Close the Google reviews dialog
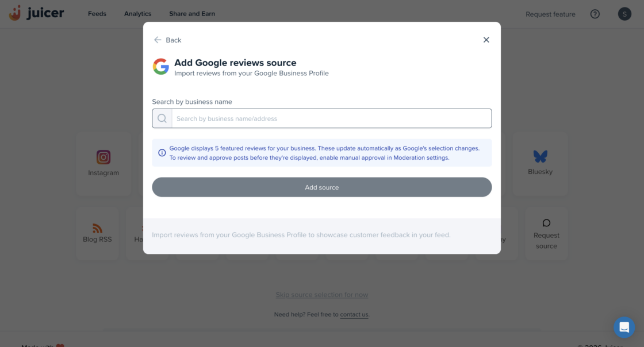Viewport: 644px width, 347px height. [486, 40]
